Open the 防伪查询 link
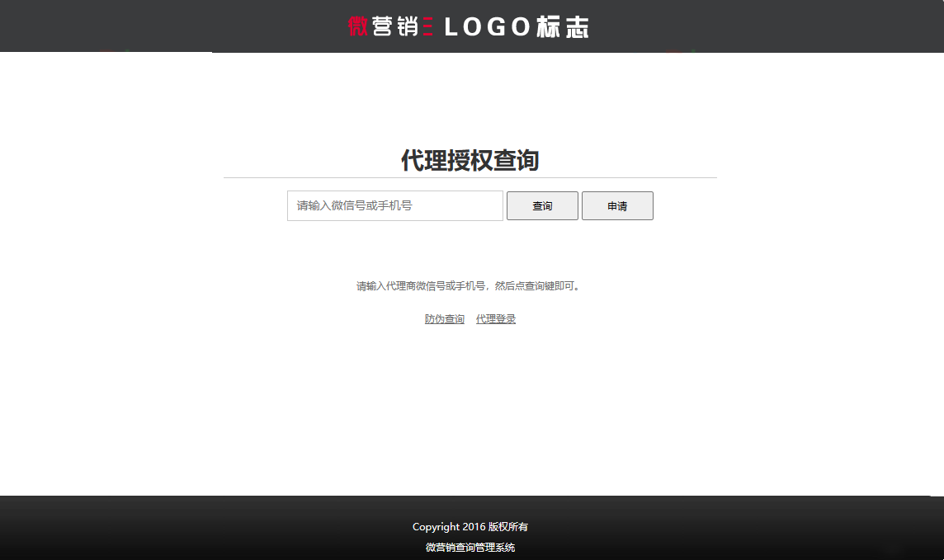The width and height of the screenshot is (944, 560). pyautogui.click(x=444, y=319)
